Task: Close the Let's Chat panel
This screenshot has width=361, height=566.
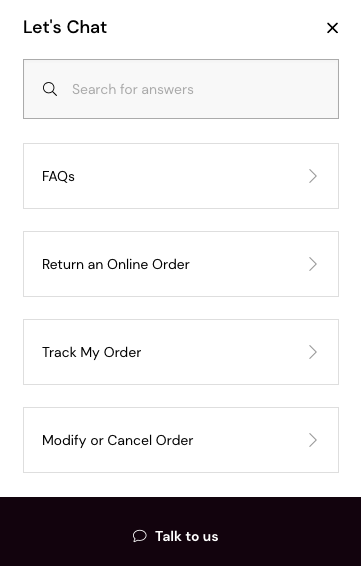Action: [332, 28]
